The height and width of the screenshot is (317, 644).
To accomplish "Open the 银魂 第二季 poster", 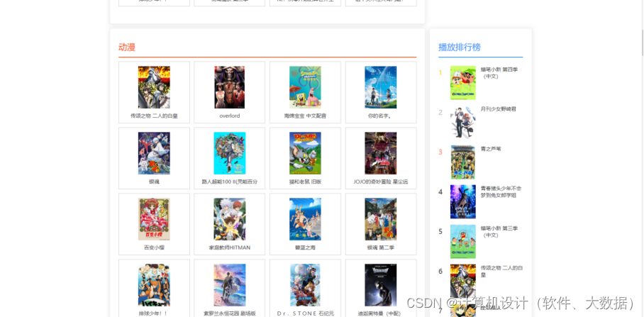I will [381, 219].
